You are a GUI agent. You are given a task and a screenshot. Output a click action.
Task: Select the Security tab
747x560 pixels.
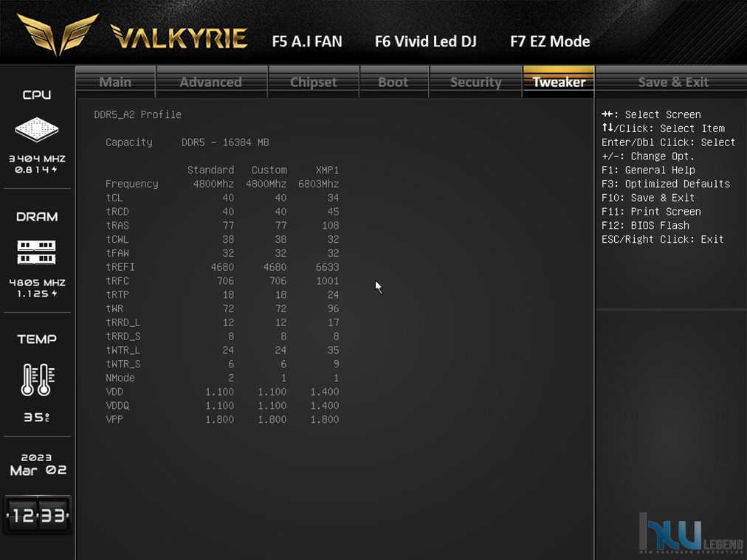476,82
